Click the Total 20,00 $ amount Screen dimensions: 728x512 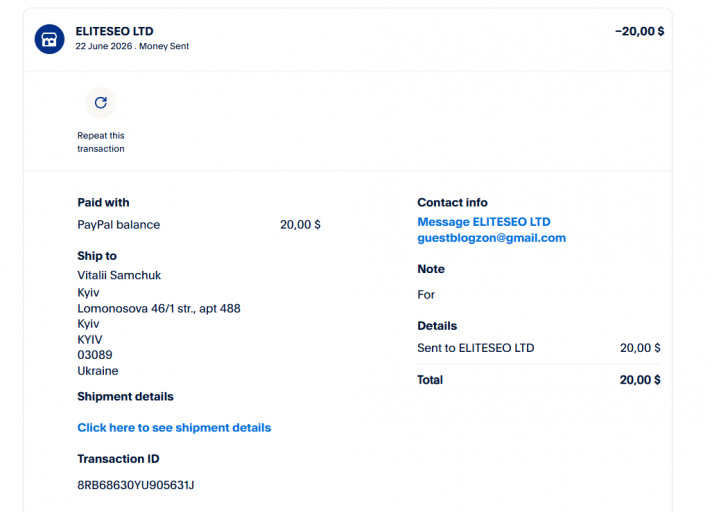(640, 380)
